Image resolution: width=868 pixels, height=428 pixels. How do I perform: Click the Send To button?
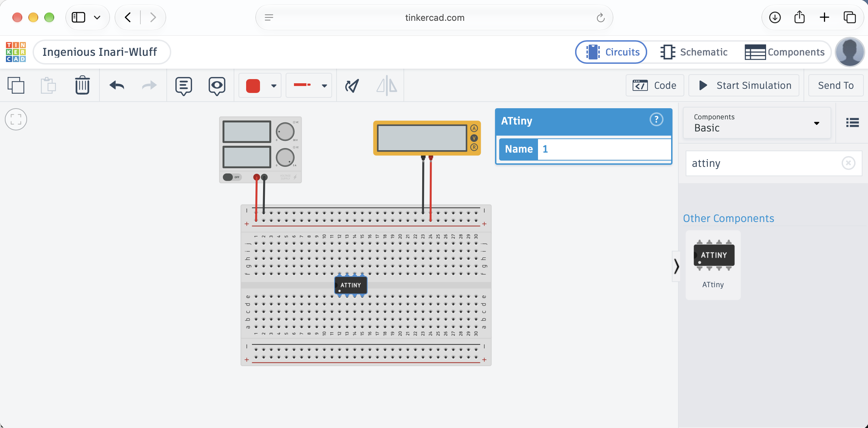click(836, 85)
